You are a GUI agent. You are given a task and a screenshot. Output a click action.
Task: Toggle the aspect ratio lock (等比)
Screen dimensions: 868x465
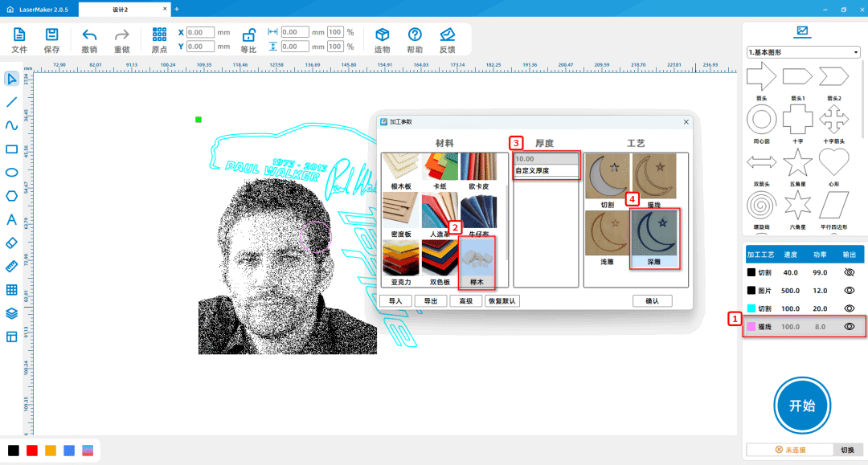point(249,35)
